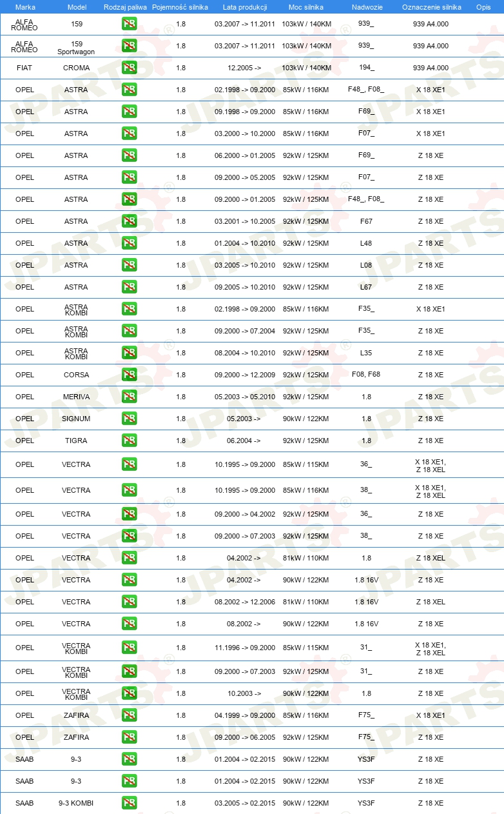Click the "Nadwozie" column header
Screen dimensions: 504x814
366,7
